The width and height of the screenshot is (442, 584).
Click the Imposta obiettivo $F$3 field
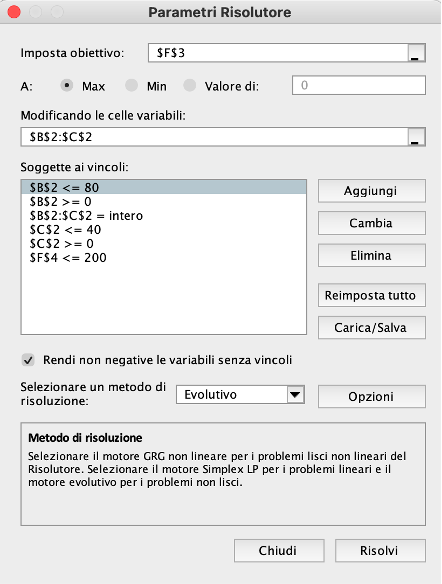[278, 53]
